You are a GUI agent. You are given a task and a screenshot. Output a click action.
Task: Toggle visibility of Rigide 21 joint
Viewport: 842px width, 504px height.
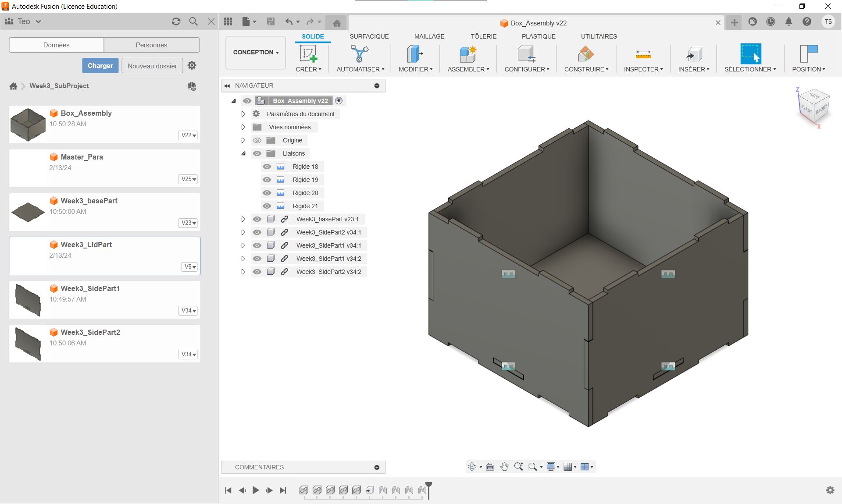(267, 206)
